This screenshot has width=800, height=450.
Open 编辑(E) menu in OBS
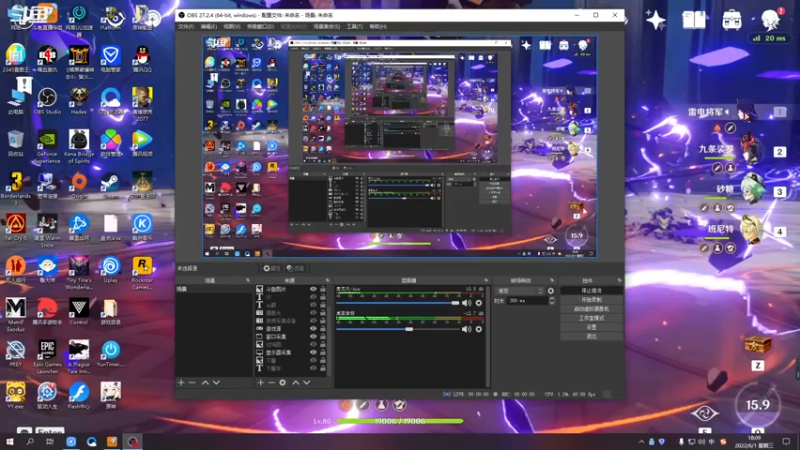click(x=209, y=27)
